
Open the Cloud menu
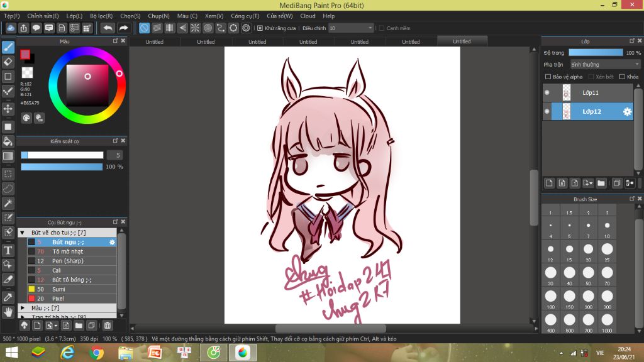coord(308,16)
